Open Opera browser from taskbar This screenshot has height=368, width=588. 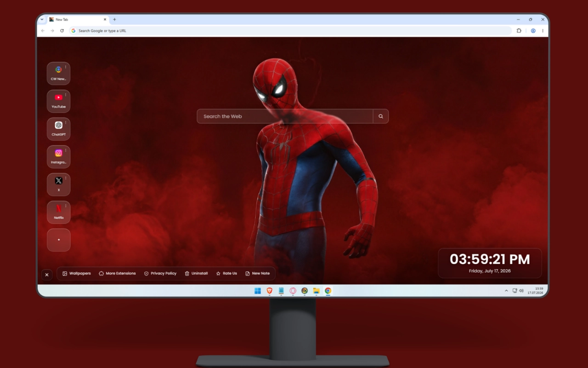pos(293,291)
